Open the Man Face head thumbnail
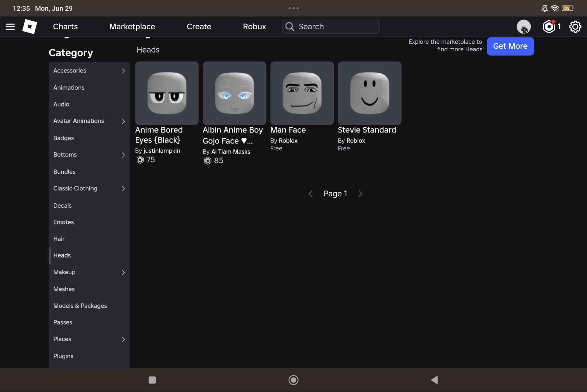The width and height of the screenshot is (587, 392). [x=302, y=93]
